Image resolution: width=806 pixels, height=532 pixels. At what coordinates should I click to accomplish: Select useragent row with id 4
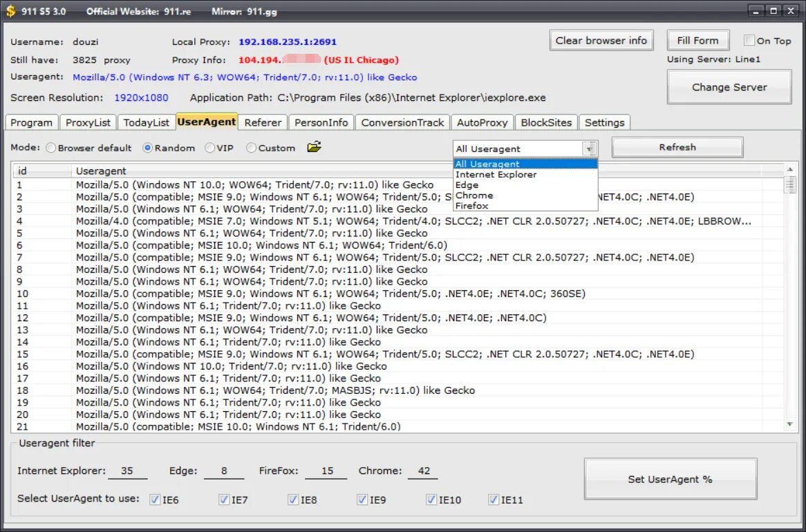(x=398, y=221)
